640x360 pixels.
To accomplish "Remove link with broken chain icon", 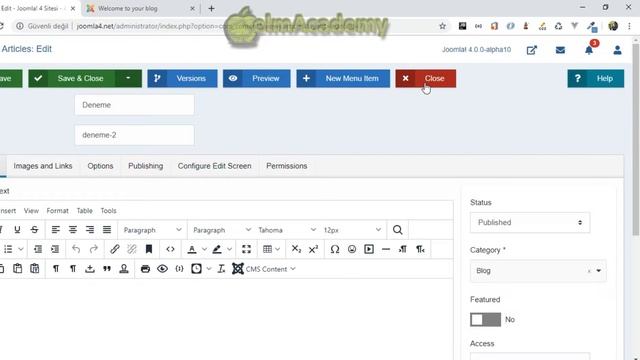I will coord(131,249).
